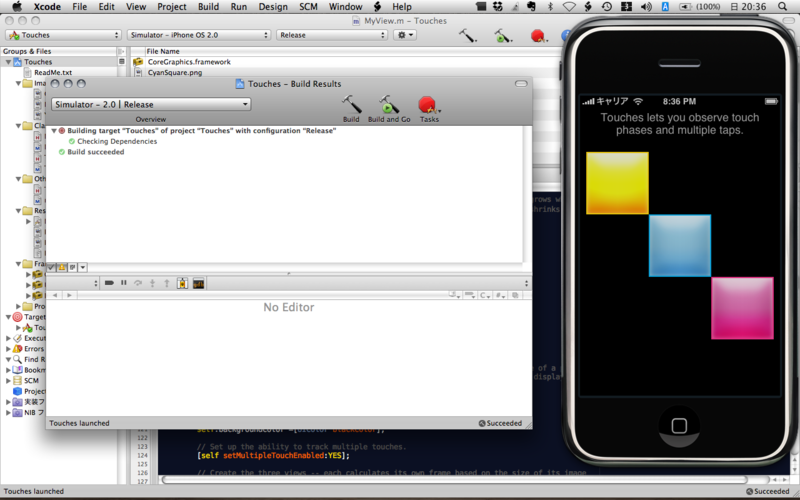
Task: Click Build hammer in Build Results window
Action: [x=351, y=105]
